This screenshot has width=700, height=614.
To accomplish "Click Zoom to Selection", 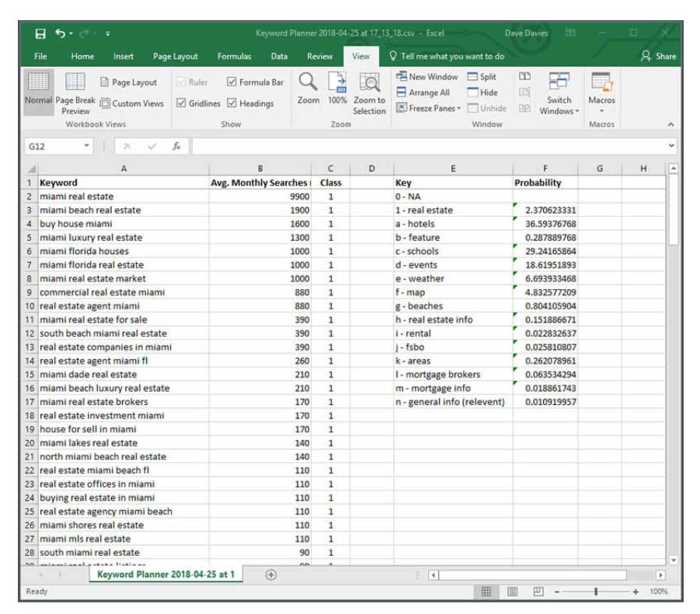I will [x=369, y=94].
